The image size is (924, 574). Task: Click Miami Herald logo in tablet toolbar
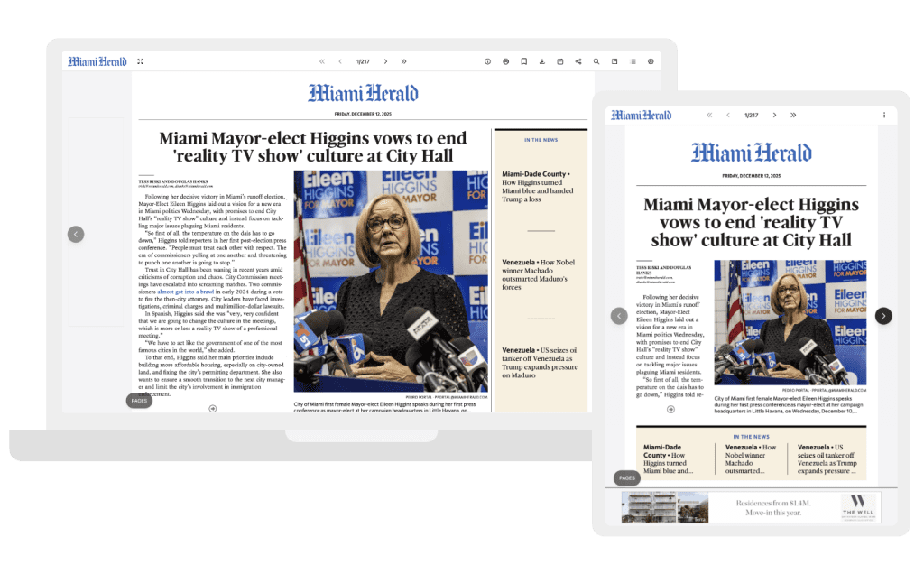coord(642,115)
